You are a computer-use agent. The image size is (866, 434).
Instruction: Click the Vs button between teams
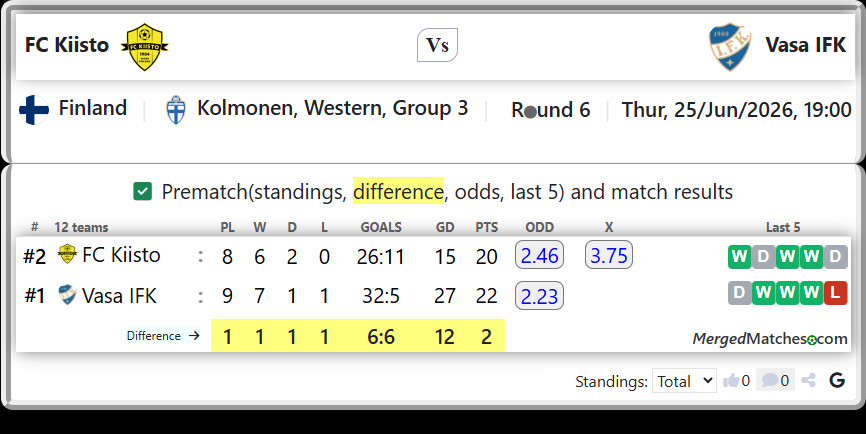pyautogui.click(x=437, y=45)
